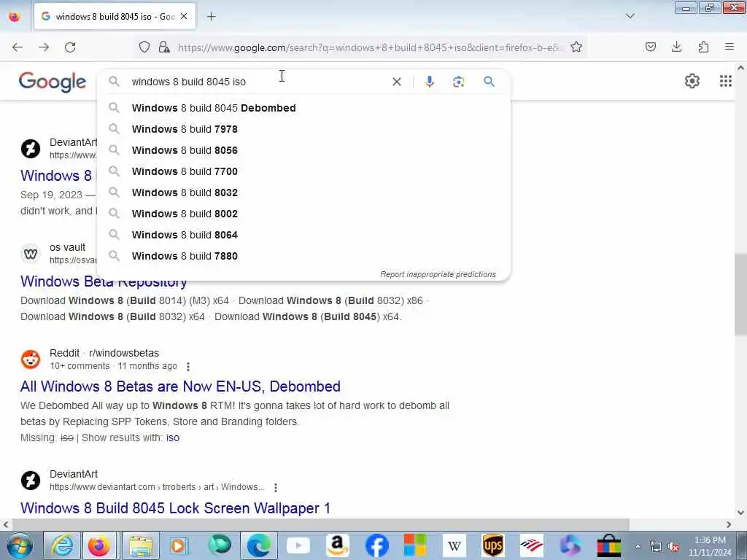Open the Google apps grid
Image resolution: width=747 pixels, height=560 pixels.
(726, 81)
